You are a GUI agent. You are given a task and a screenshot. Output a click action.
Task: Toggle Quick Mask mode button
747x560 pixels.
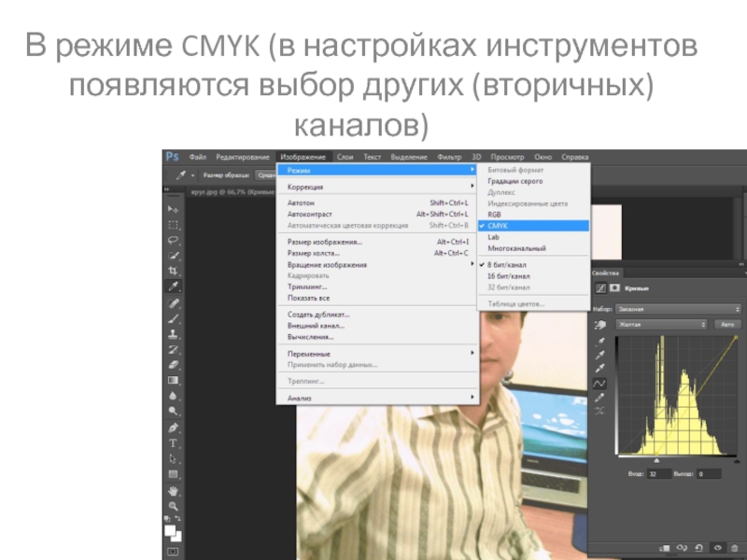(x=173, y=552)
